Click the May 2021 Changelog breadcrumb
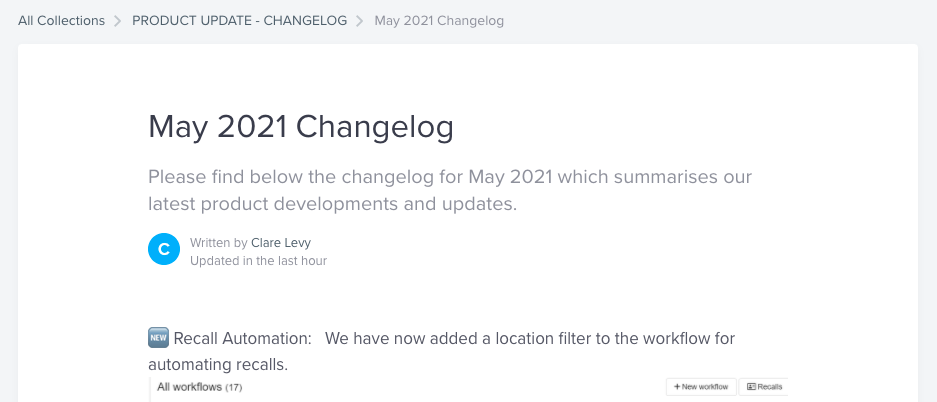This screenshot has height=402, width=937. pos(439,21)
